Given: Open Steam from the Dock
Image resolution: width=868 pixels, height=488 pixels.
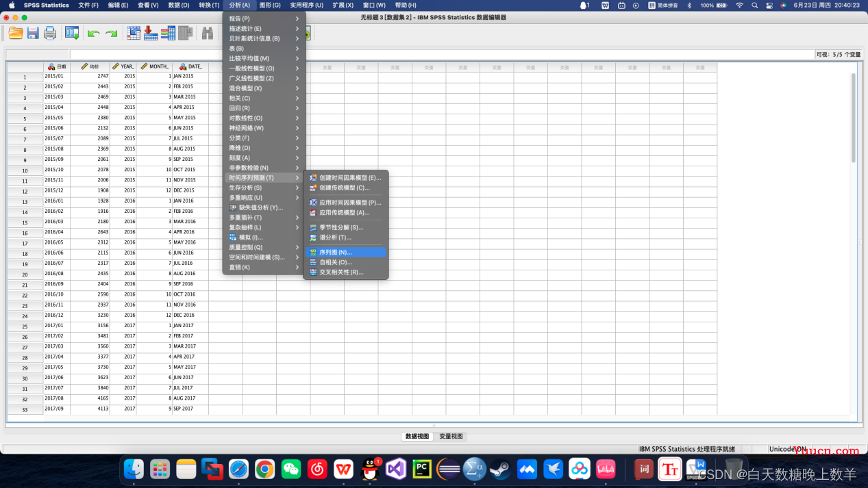Looking at the screenshot, I should (x=501, y=469).
